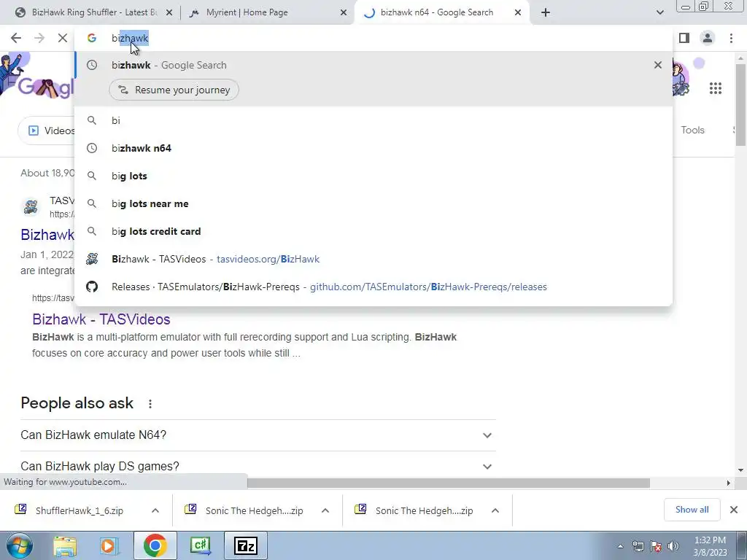The width and height of the screenshot is (747, 560).
Task: Open the Bizhawk TASVideos URL suggestion
Action: (x=373, y=259)
